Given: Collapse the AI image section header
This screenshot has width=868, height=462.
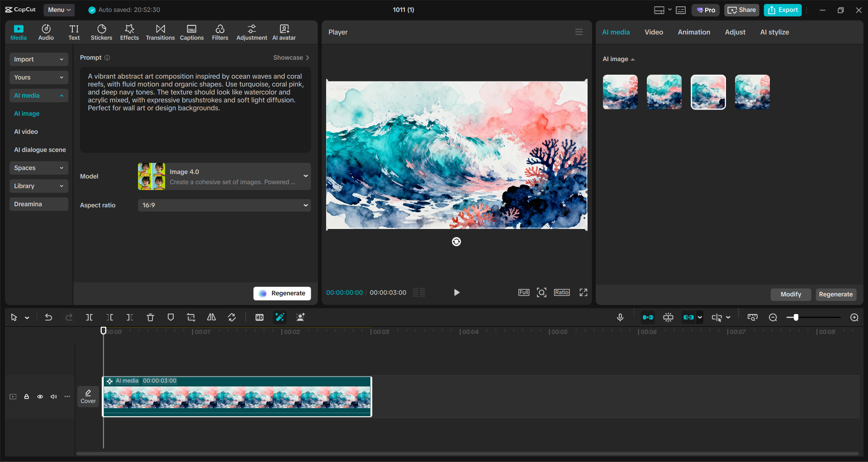Looking at the screenshot, I should 618,59.
